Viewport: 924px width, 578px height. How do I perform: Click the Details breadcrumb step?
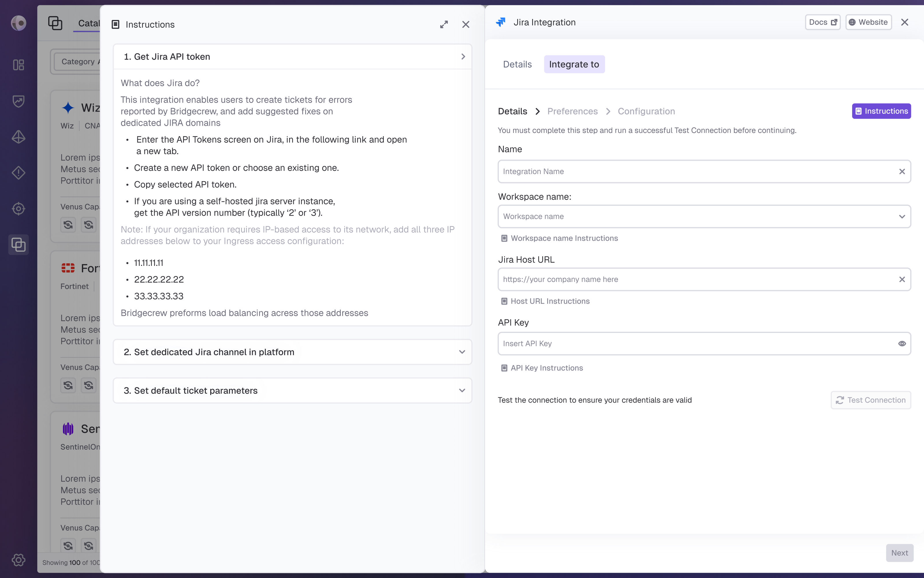pyautogui.click(x=513, y=111)
